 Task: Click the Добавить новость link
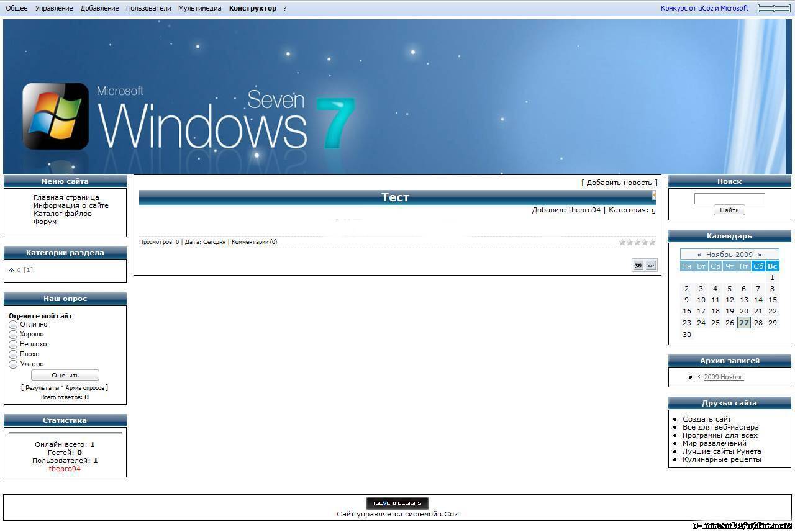point(619,183)
